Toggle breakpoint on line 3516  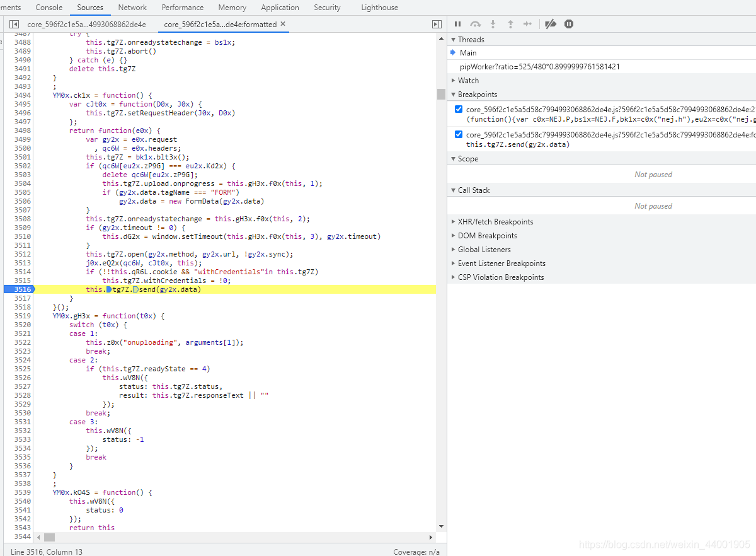(18, 289)
